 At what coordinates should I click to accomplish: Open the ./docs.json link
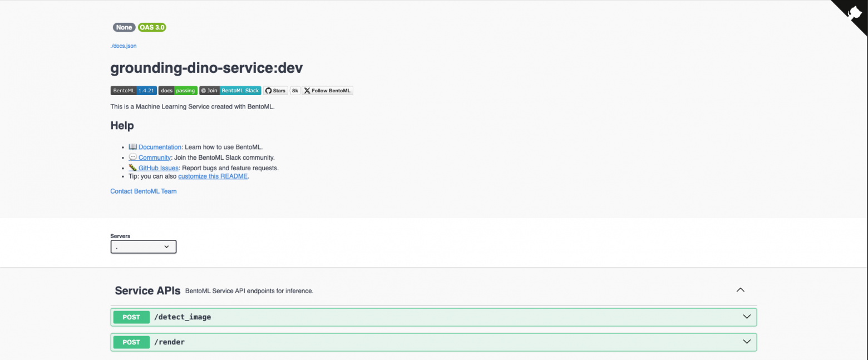point(123,46)
